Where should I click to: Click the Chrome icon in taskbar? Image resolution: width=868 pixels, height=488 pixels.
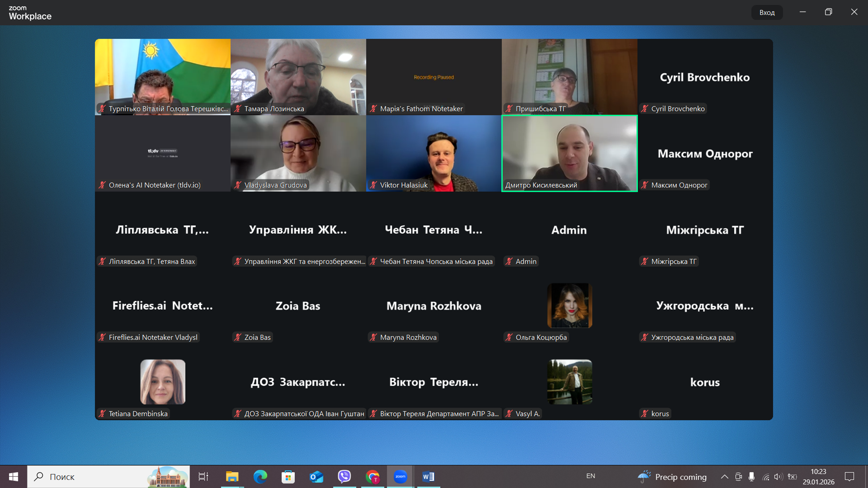click(x=372, y=476)
